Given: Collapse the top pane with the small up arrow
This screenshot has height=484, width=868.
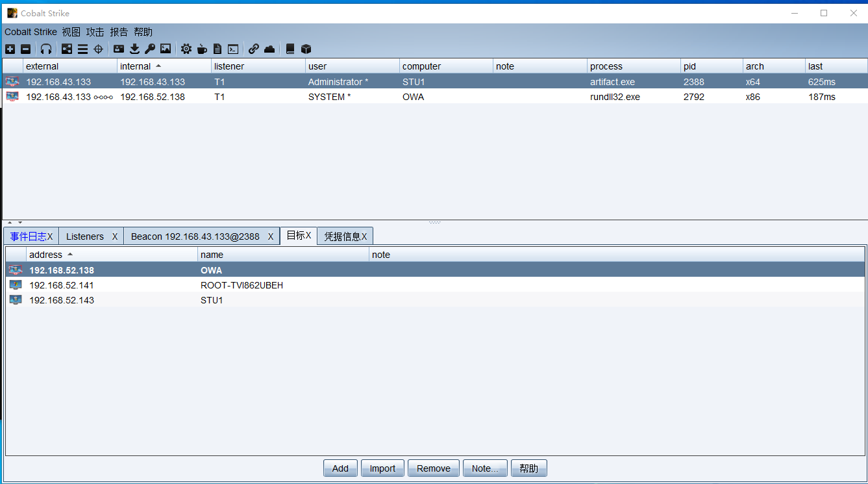Looking at the screenshot, I should 10,222.
